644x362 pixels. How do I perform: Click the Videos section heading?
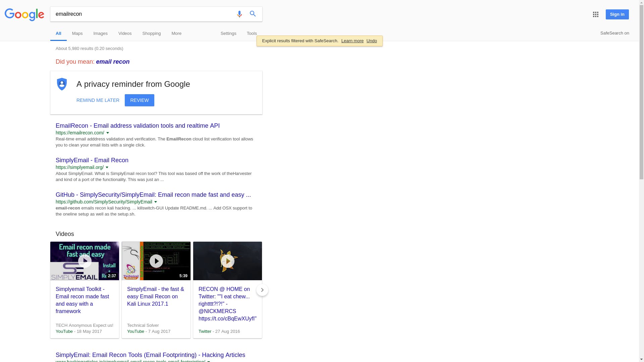[x=65, y=234]
